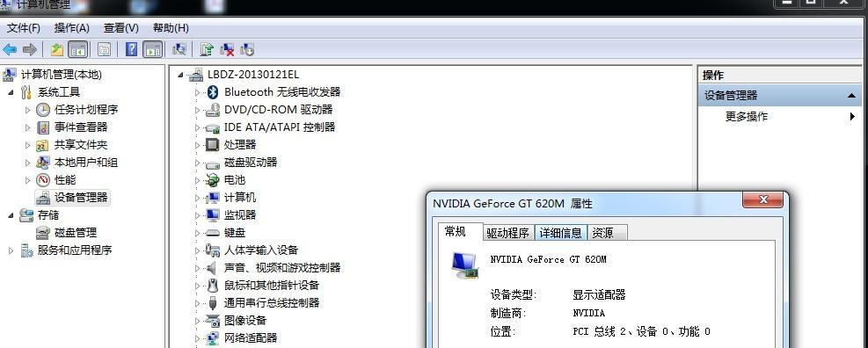
Task: Select the 声音、视频和游戏控制器 speaker icon
Action: click(x=211, y=268)
